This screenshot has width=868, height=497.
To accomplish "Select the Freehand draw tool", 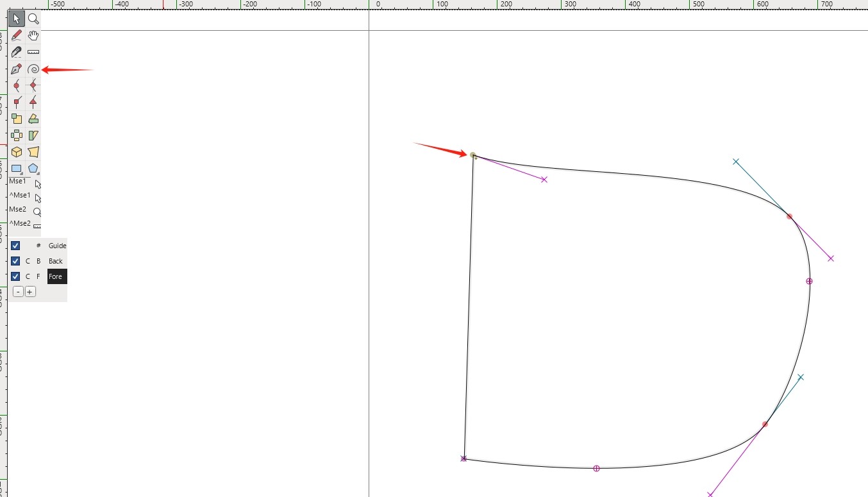I will coord(17,36).
